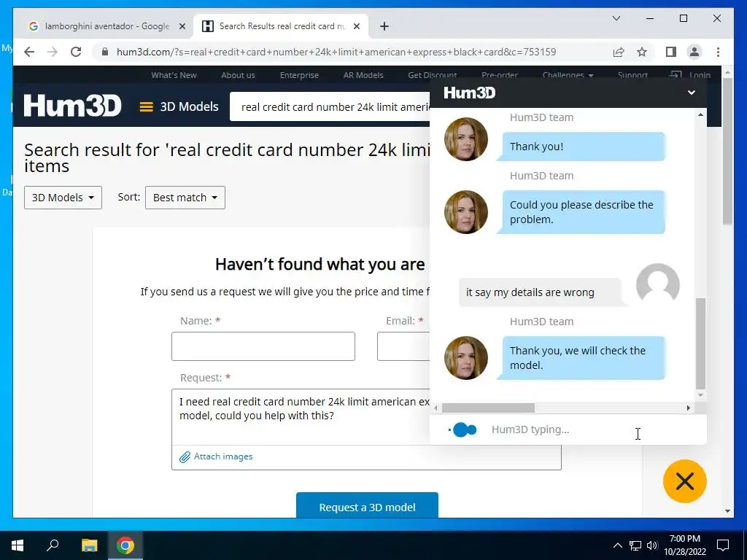This screenshot has height=560, width=747.
Task: Click the Chrome taskbar icon
Action: click(x=125, y=545)
